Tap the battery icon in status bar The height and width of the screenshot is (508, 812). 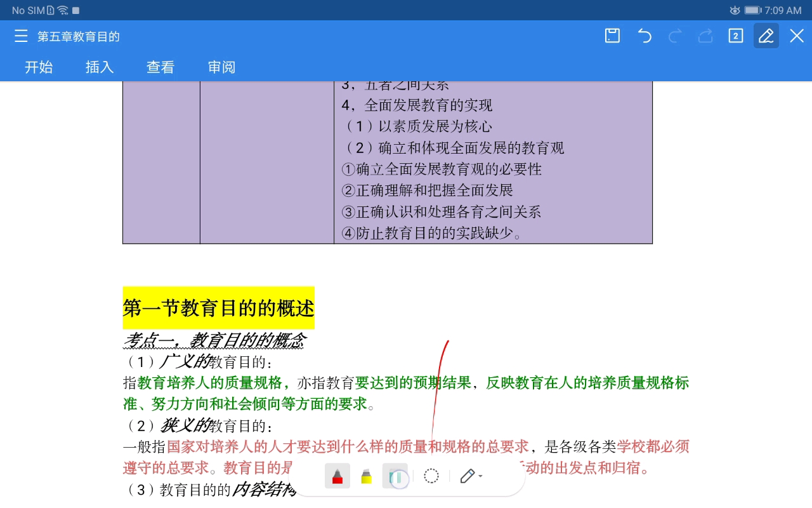[752, 10]
